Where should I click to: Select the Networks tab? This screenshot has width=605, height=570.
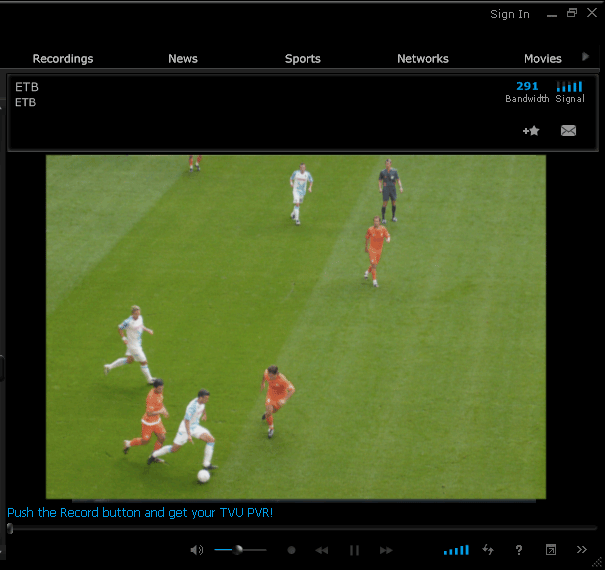click(423, 59)
